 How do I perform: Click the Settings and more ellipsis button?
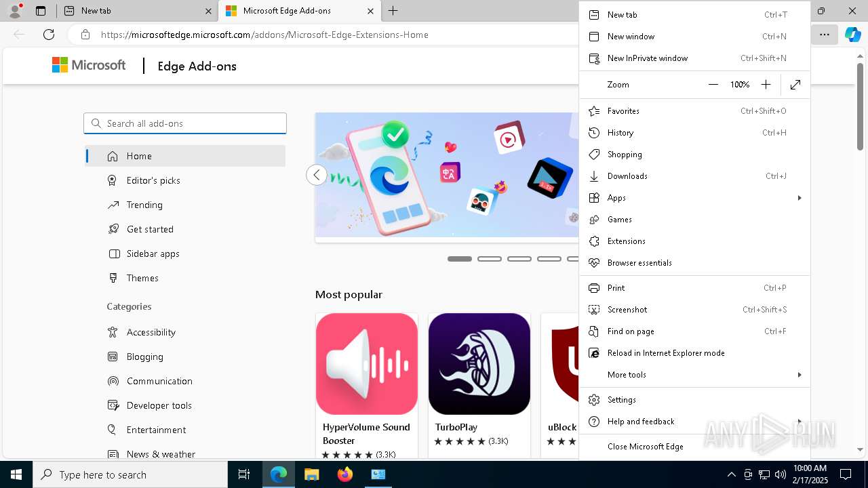click(824, 35)
